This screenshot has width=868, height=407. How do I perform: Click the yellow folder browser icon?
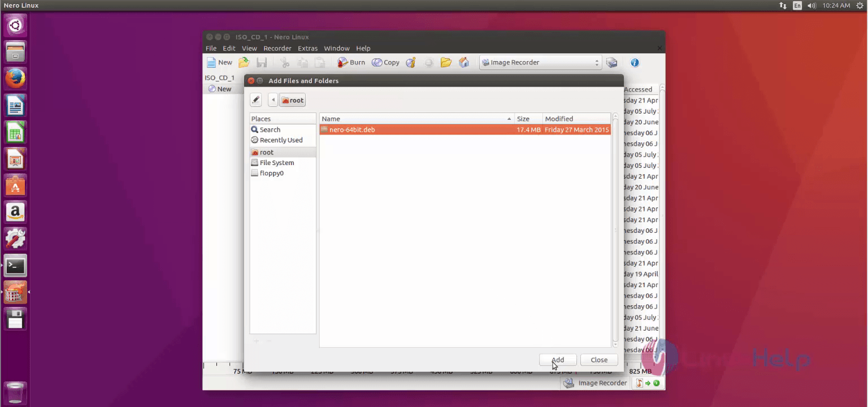tap(446, 63)
